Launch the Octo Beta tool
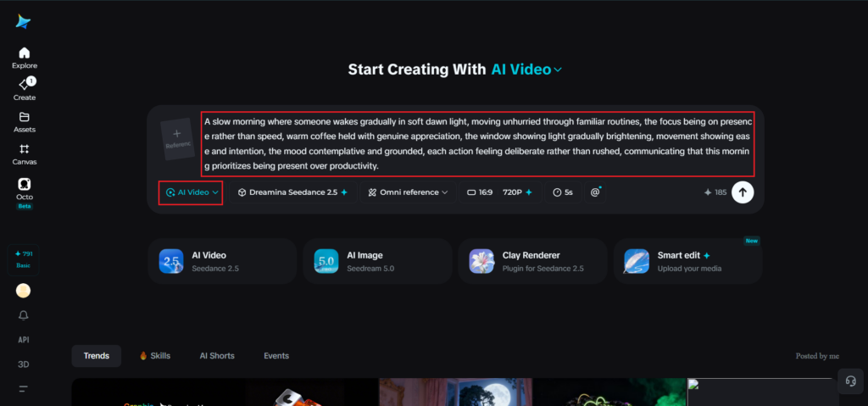Image resolution: width=868 pixels, height=406 pixels. tap(25, 193)
